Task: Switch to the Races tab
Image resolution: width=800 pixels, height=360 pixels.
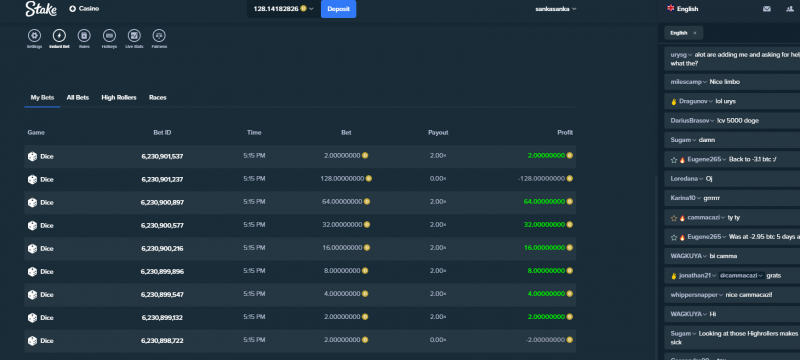Action: (158, 97)
